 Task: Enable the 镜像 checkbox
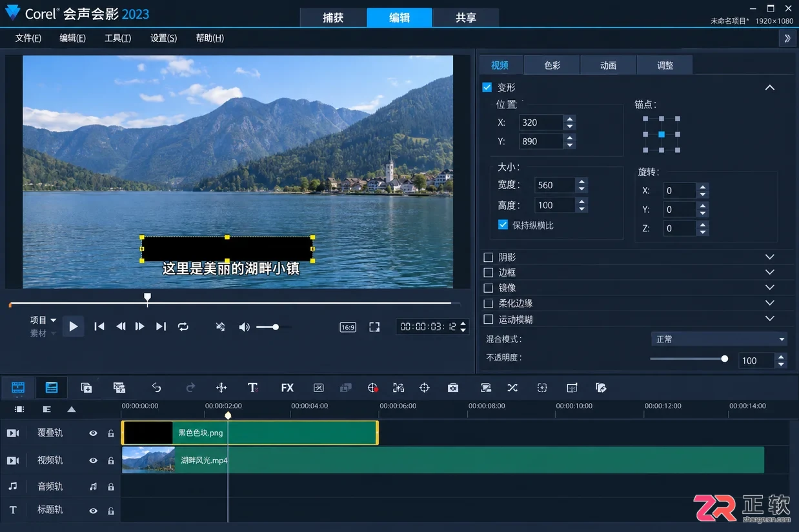click(x=489, y=288)
